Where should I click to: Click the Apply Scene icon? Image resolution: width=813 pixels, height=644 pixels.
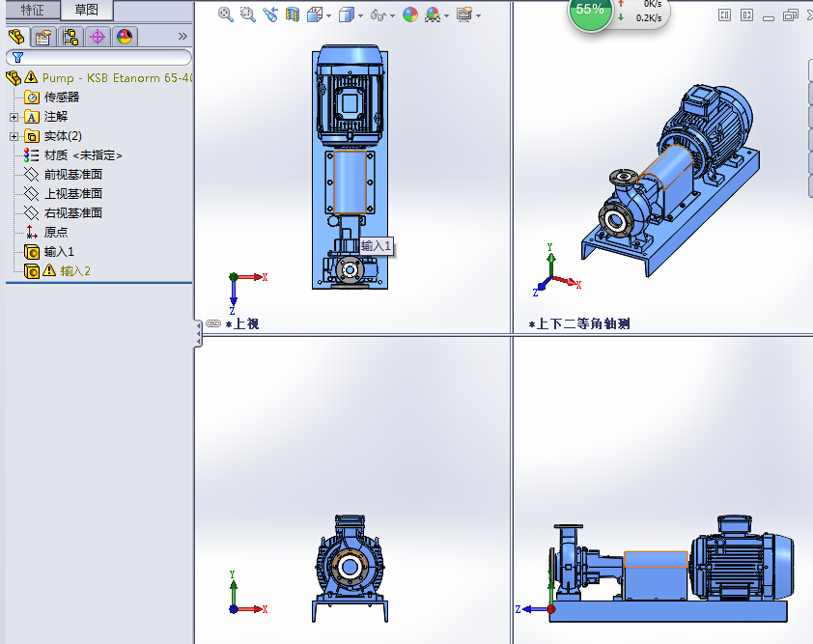click(x=433, y=14)
